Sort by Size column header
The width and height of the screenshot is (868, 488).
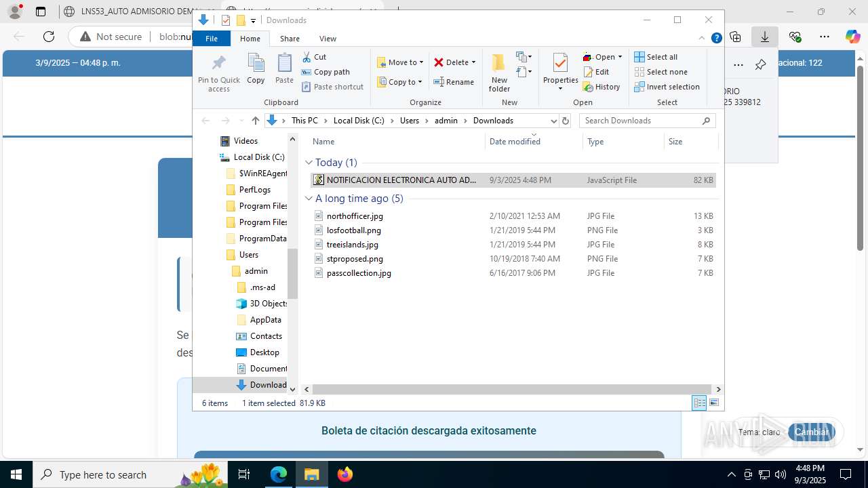[690, 142]
